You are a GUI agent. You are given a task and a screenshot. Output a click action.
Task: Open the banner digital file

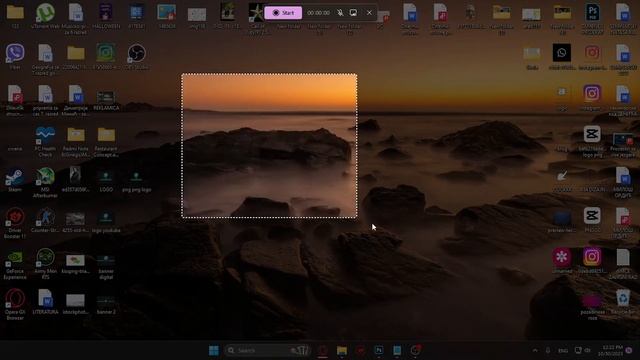106,266
